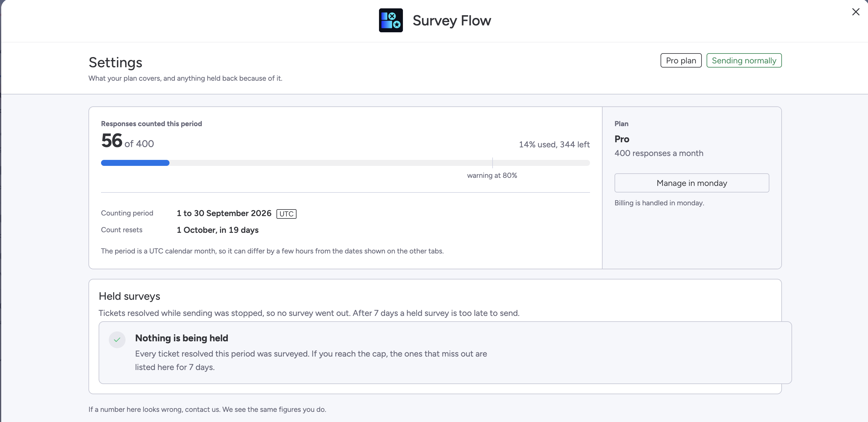Viewport: 868px width, 422px height.
Task: Click the "What your plan covers" subtitle
Action: (185, 79)
